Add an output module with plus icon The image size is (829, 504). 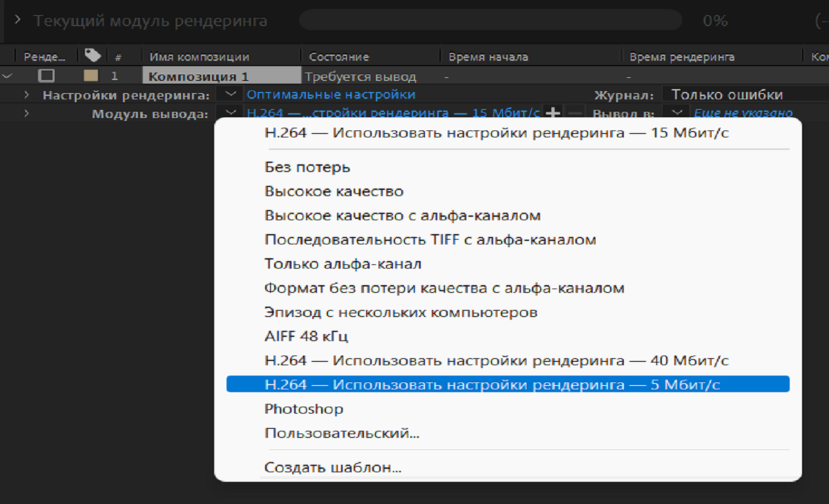click(553, 113)
